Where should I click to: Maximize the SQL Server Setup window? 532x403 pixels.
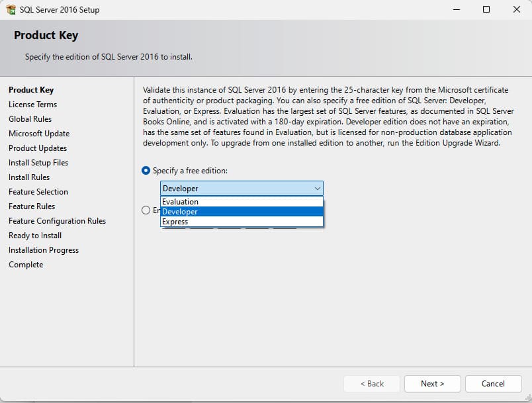click(x=486, y=10)
